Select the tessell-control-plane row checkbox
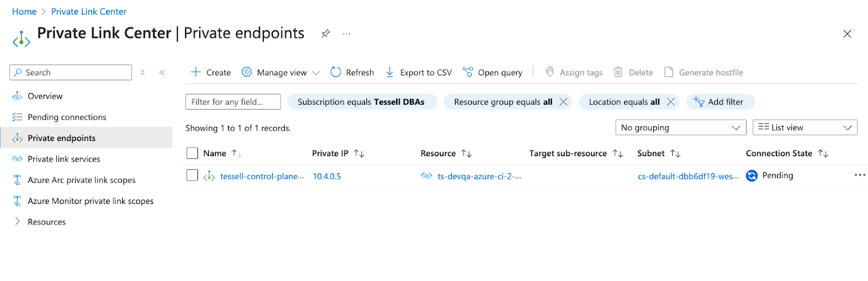 (192, 175)
